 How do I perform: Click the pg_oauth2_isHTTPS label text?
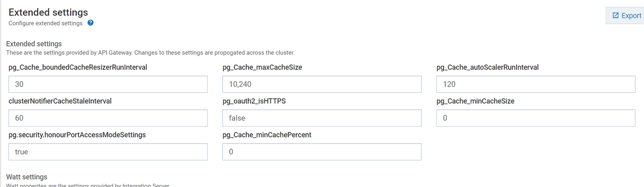(x=254, y=101)
